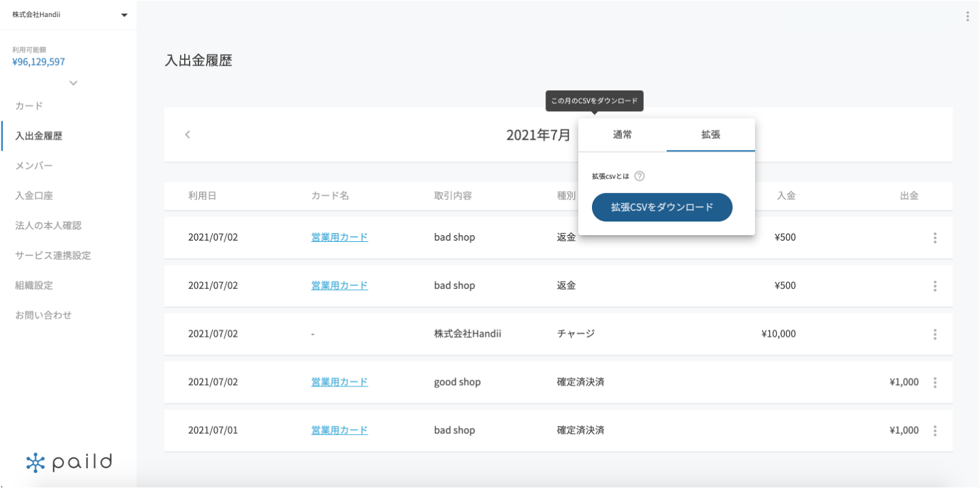
Task: Open 営業用カード link in 2021/07/01 row
Action: (x=340, y=430)
